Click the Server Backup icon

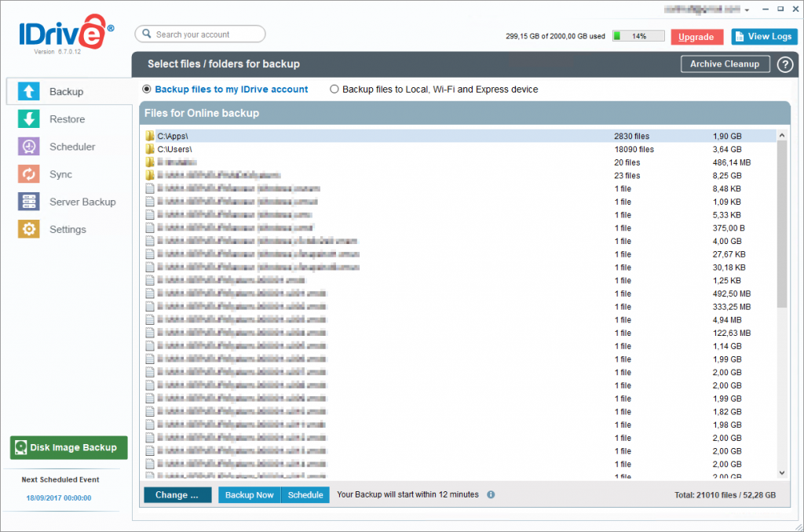pos(29,202)
